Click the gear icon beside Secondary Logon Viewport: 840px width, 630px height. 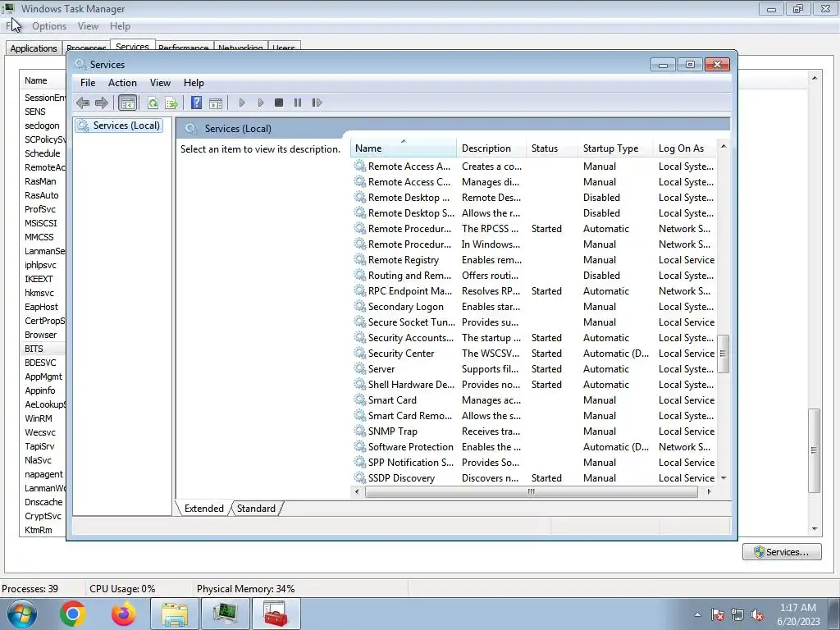click(x=360, y=307)
